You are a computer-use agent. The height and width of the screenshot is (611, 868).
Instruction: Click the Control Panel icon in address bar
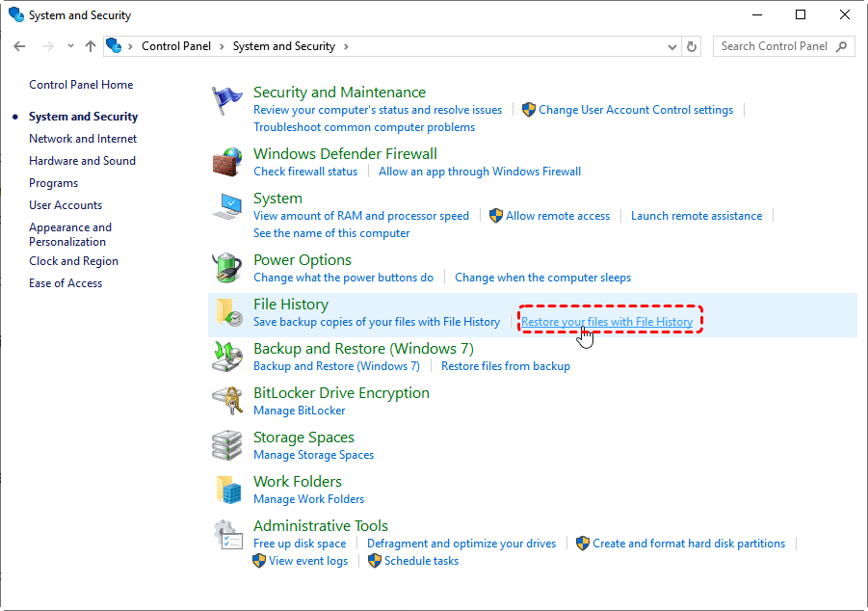tap(114, 45)
